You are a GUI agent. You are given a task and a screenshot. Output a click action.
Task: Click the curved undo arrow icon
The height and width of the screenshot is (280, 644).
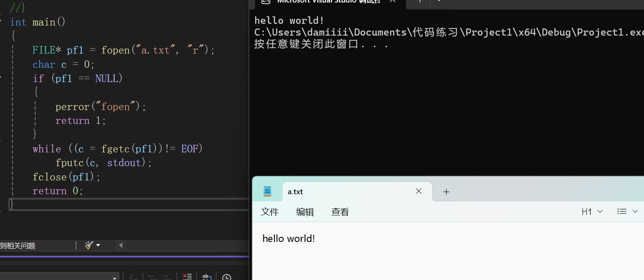click(x=133, y=276)
